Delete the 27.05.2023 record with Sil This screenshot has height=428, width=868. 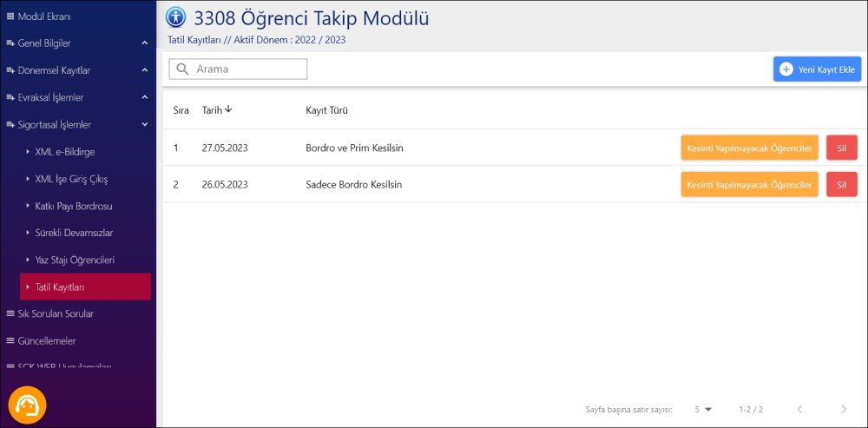click(x=841, y=148)
